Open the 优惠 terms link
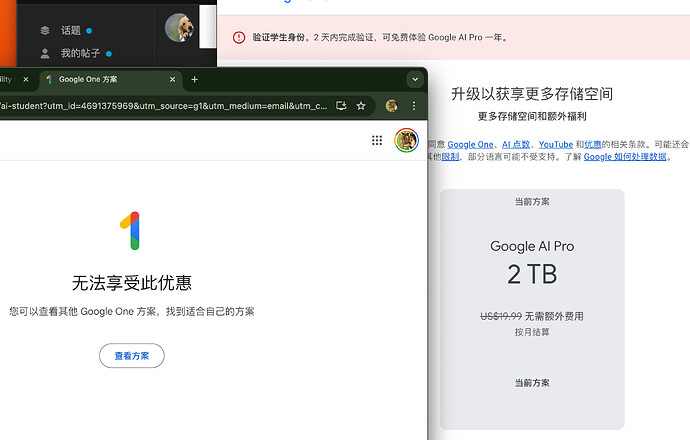 593,144
